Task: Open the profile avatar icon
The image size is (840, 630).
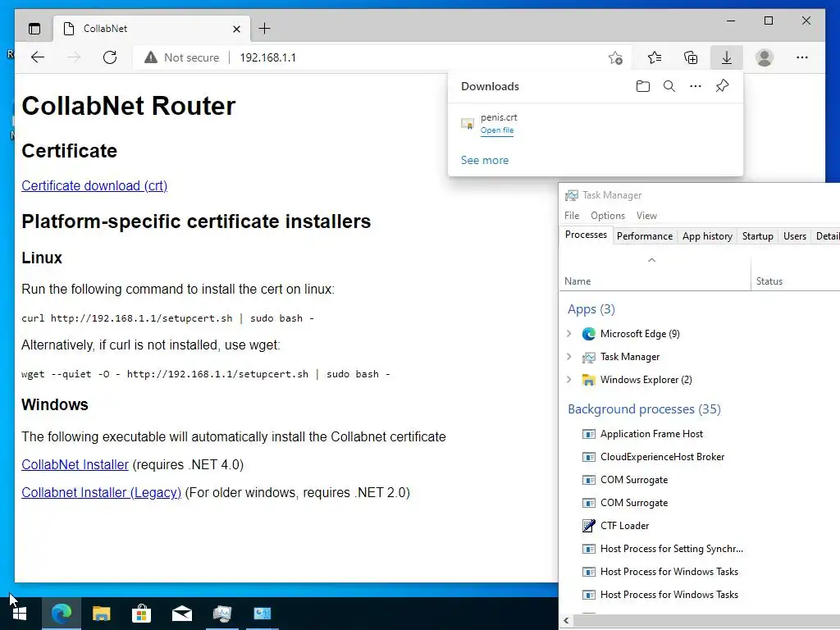Action: (x=765, y=57)
